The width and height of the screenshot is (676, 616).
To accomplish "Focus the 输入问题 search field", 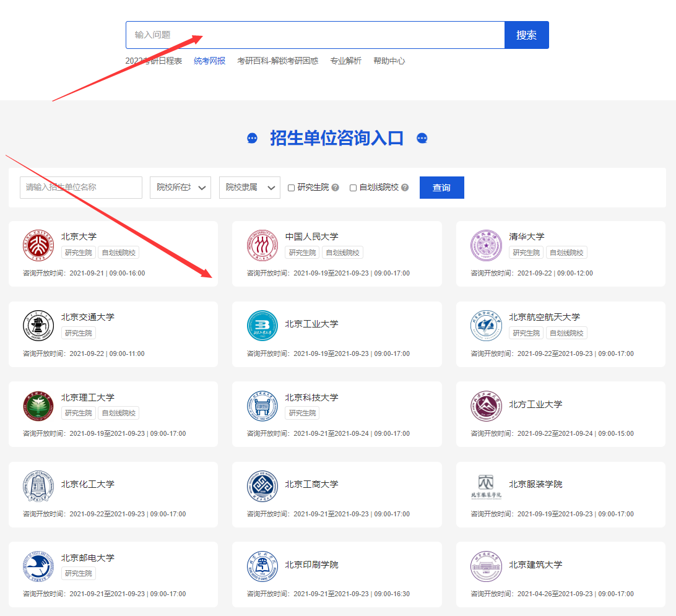I will click(315, 35).
